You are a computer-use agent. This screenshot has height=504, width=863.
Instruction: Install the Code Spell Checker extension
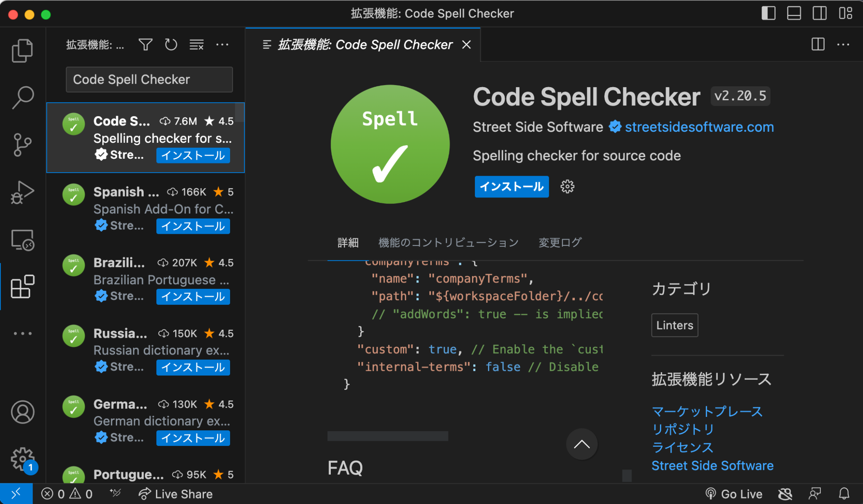coord(511,187)
